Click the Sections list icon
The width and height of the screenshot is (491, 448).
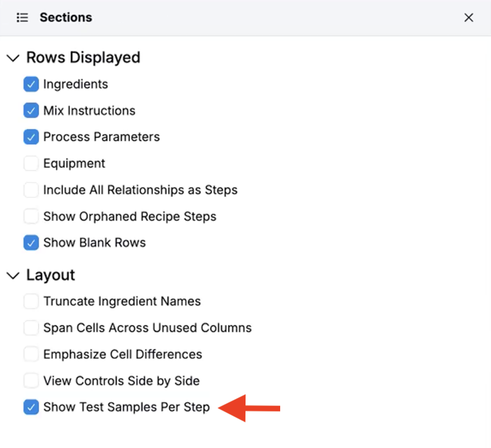(22, 18)
